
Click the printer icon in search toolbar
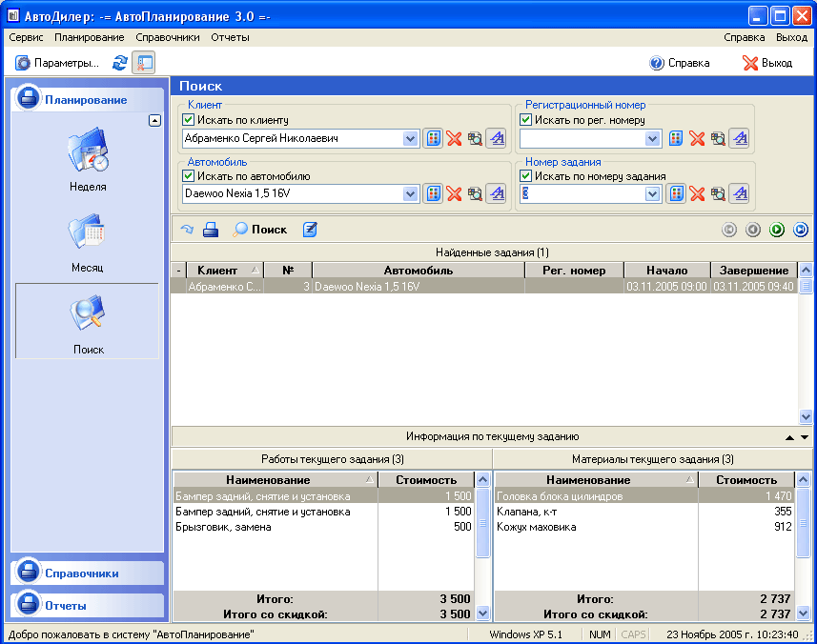(x=211, y=230)
